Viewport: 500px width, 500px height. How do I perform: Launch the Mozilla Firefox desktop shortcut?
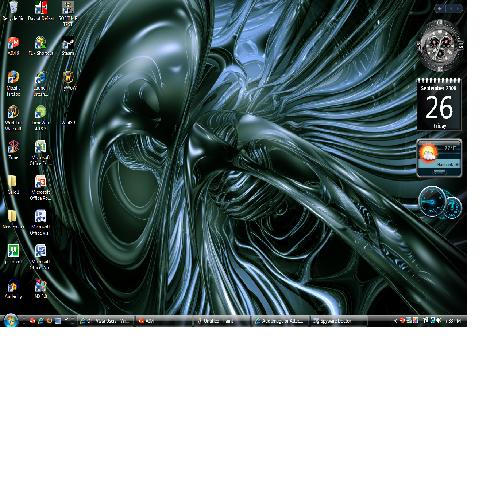click(13, 83)
